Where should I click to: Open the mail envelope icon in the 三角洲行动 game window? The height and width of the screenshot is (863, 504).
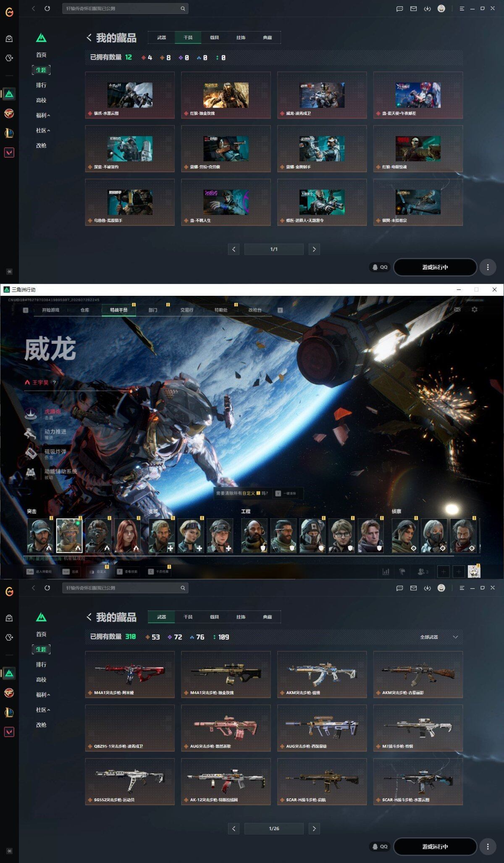tap(457, 309)
